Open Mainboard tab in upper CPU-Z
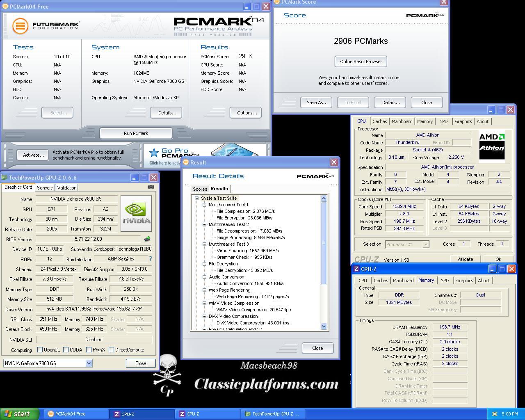This screenshot has width=525, height=420. pyautogui.click(x=402, y=121)
